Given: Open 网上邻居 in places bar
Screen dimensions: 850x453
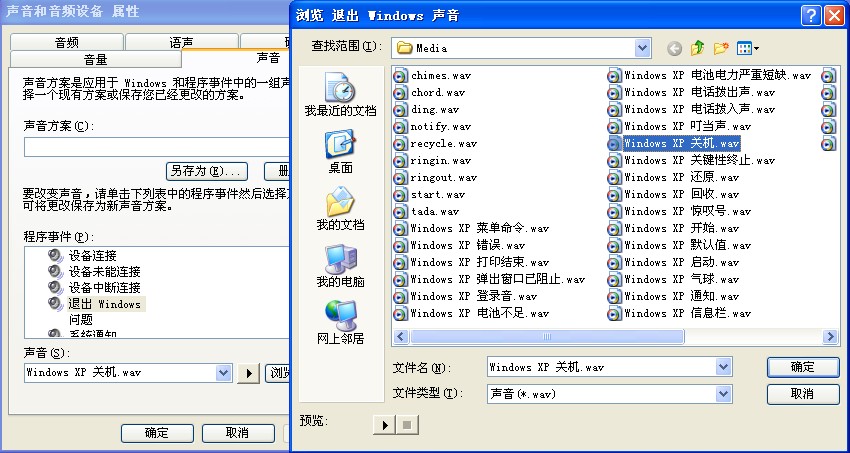Looking at the screenshot, I should tap(340, 322).
